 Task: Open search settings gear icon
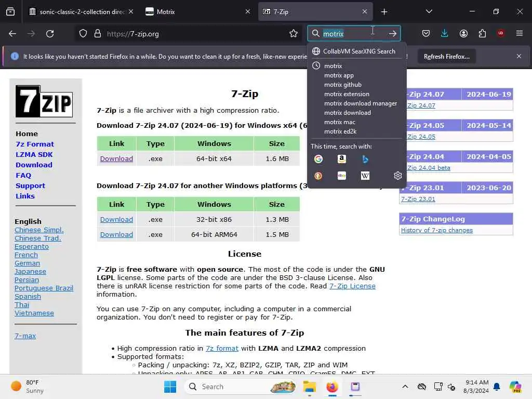(x=397, y=176)
